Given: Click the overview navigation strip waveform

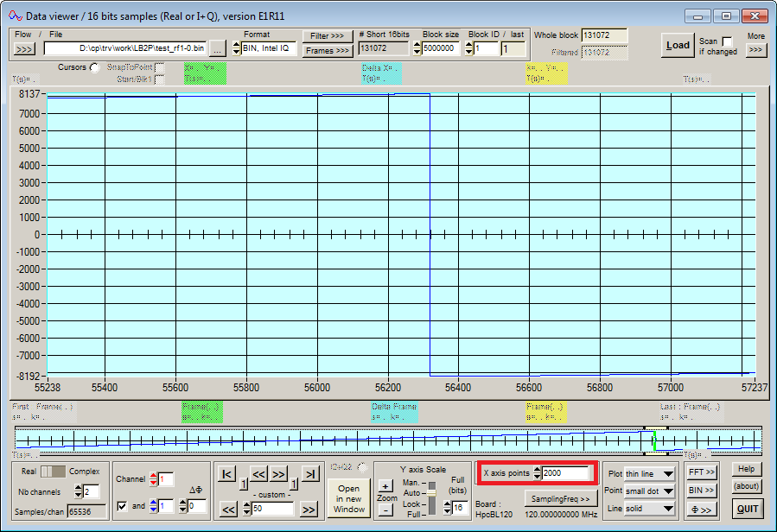Looking at the screenshot, I should pos(388,440).
